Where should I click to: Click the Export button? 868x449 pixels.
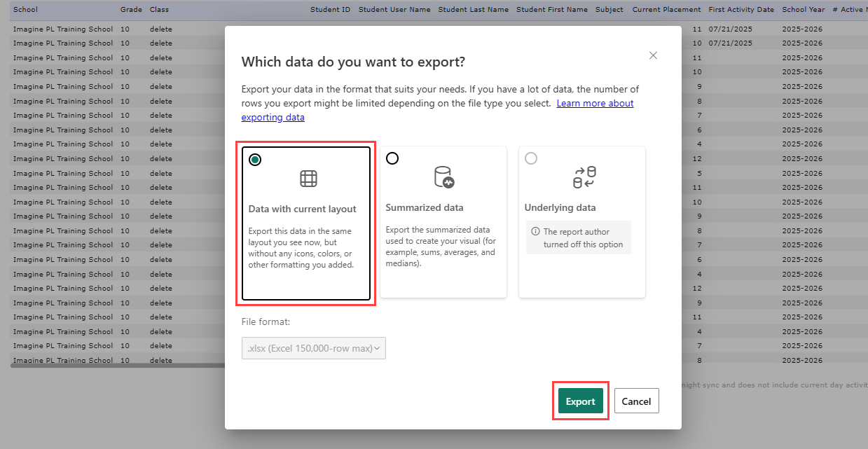pyautogui.click(x=580, y=401)
